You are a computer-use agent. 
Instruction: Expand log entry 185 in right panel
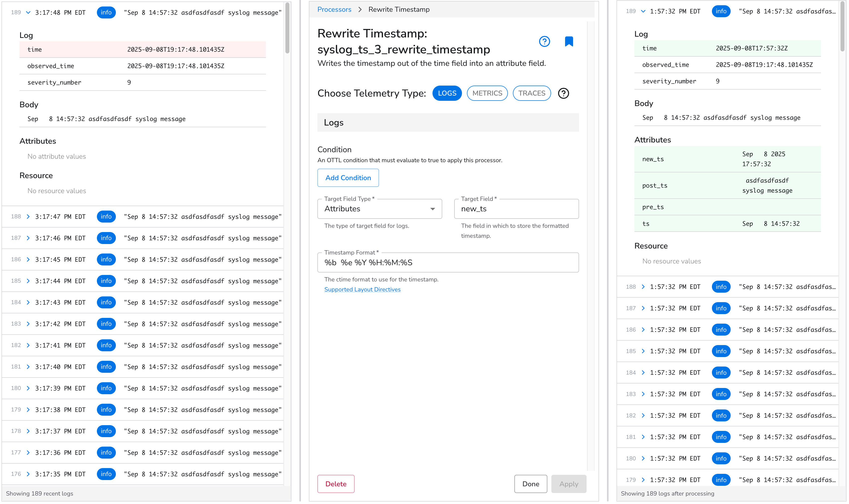(643, 351)
